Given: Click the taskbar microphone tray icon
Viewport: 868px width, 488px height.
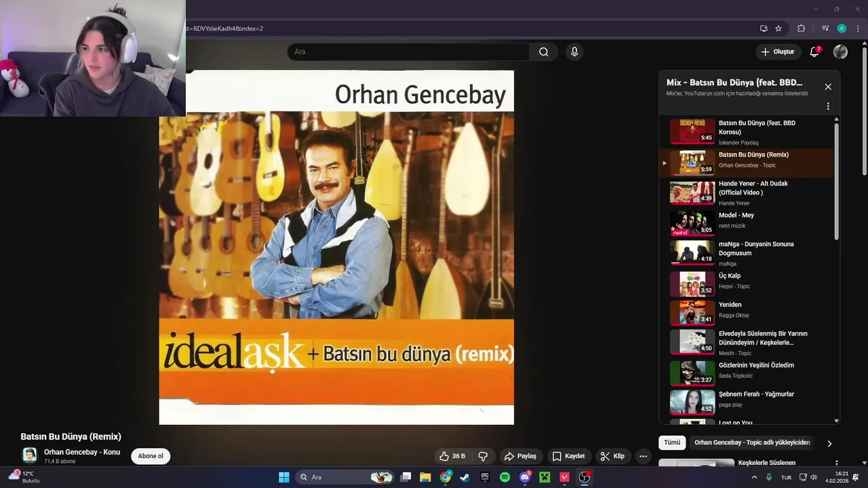Looking at the screenshot, I should [x=769, y=477].
